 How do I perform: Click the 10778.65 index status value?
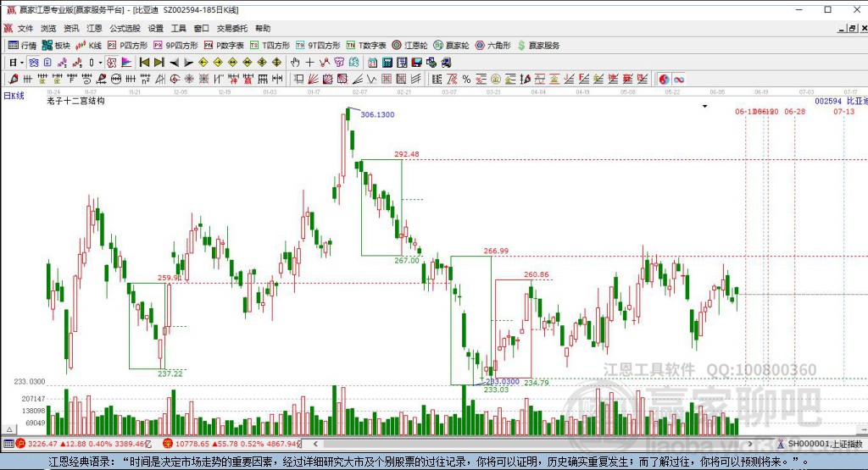(x=192, y=444)
